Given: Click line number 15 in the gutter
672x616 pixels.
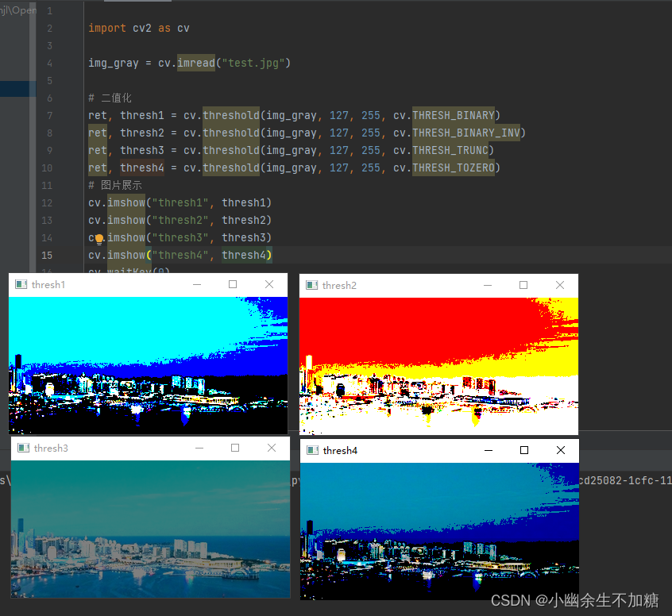Looking at the screenshot, I should (x=47, y=256).
